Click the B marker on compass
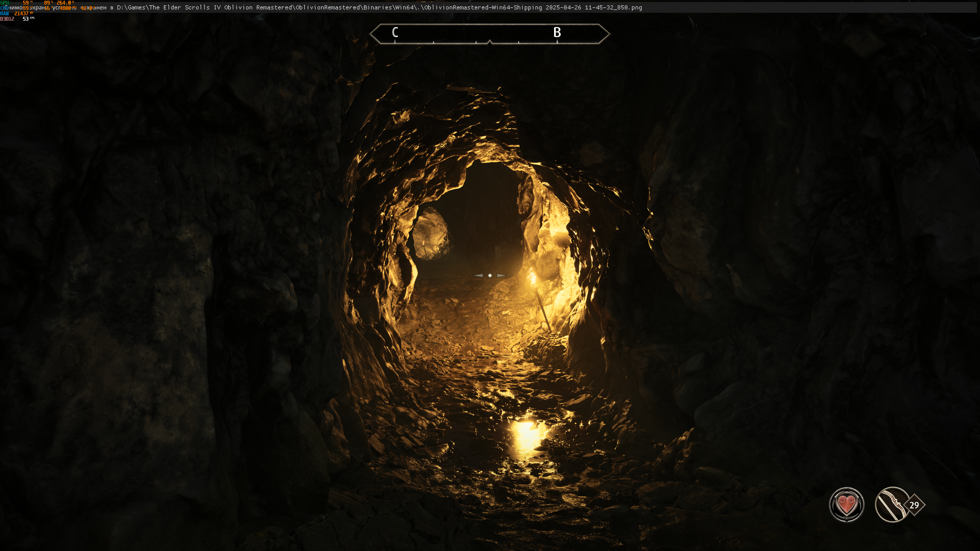This screenshot has height=551, width=980. click(557, 32)
